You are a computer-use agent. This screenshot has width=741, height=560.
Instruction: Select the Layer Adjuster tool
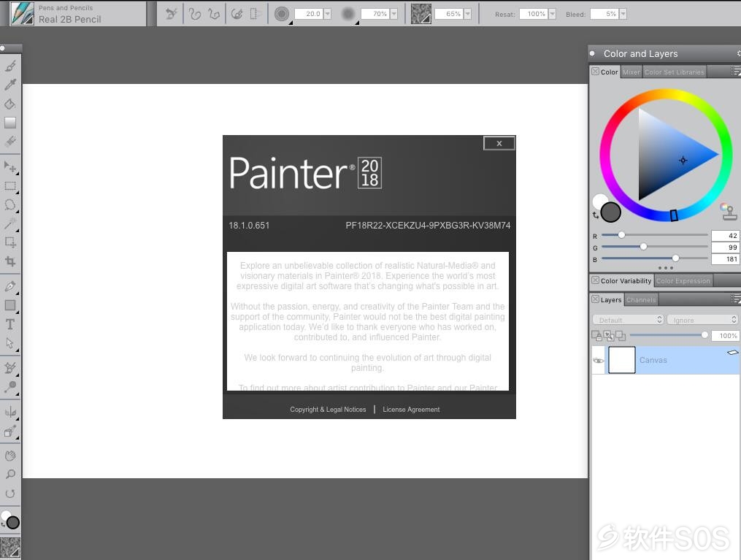[10, 166]
